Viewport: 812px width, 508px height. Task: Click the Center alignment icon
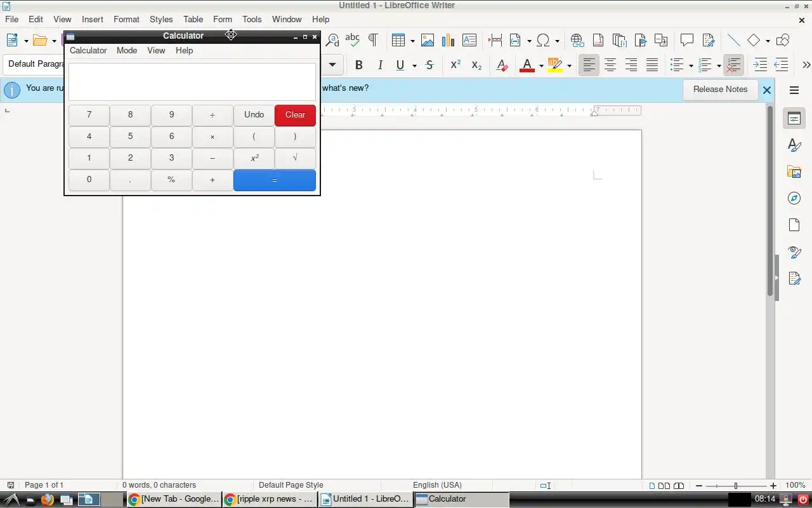pyautogui.click(x=610, y=65)
